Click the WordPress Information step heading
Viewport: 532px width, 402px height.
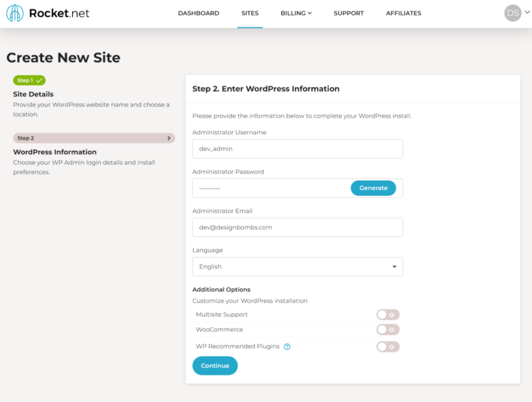[55, 152]
